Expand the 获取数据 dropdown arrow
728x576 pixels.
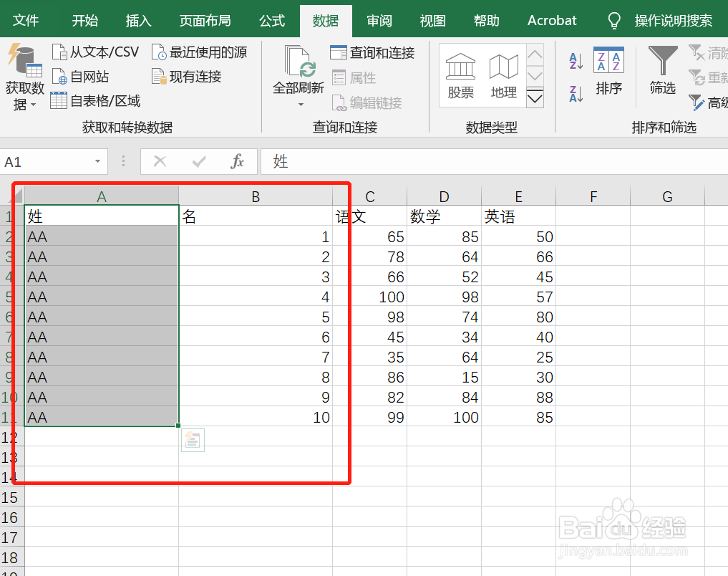34,105
